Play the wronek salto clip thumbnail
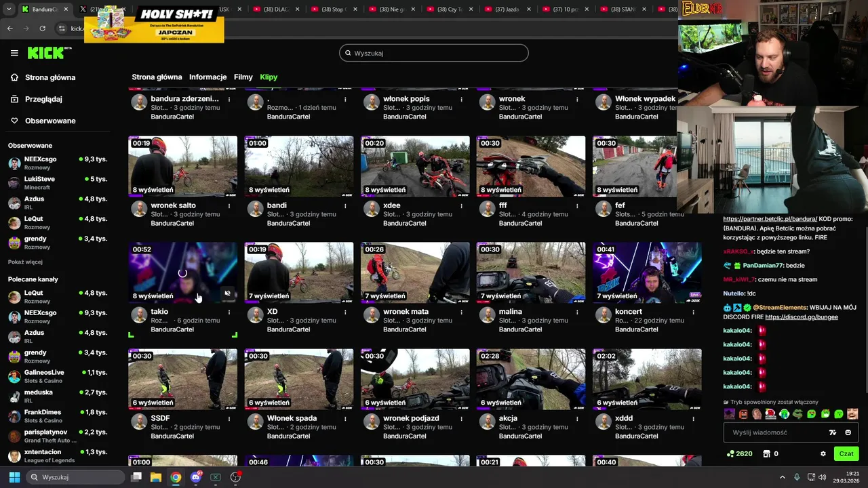Image resolution: width=868 pixels, height=488 pixels. coord(183,167)
